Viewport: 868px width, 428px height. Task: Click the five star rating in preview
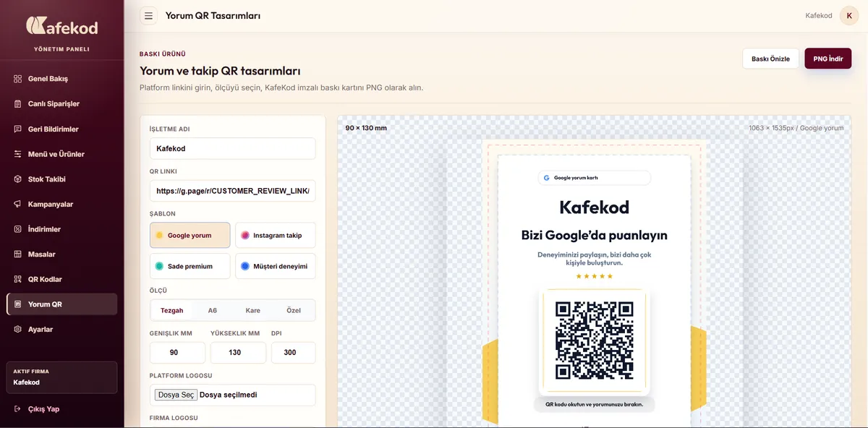click(595, 276)
